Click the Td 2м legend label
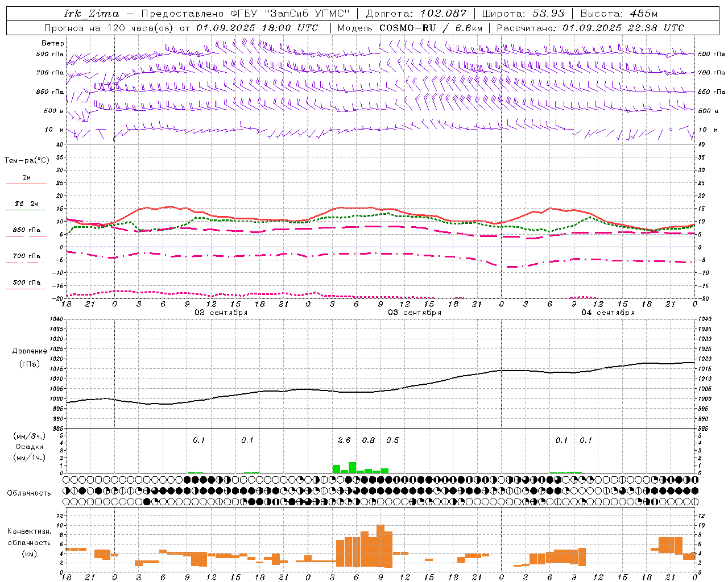This screenshot has width=728, height=582. (27, 203)
